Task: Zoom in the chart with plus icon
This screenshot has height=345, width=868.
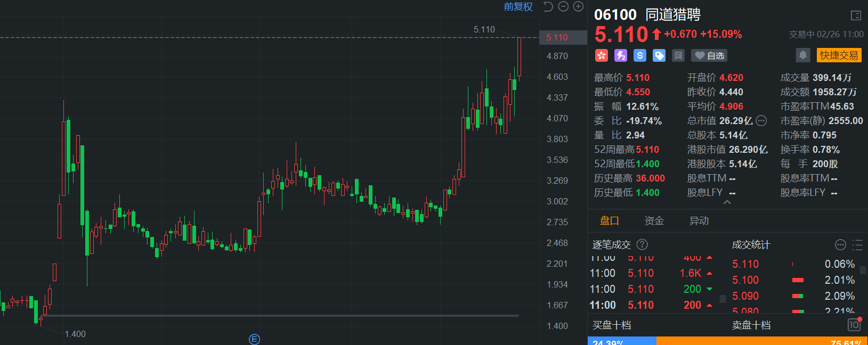Action: click(578, 7)
